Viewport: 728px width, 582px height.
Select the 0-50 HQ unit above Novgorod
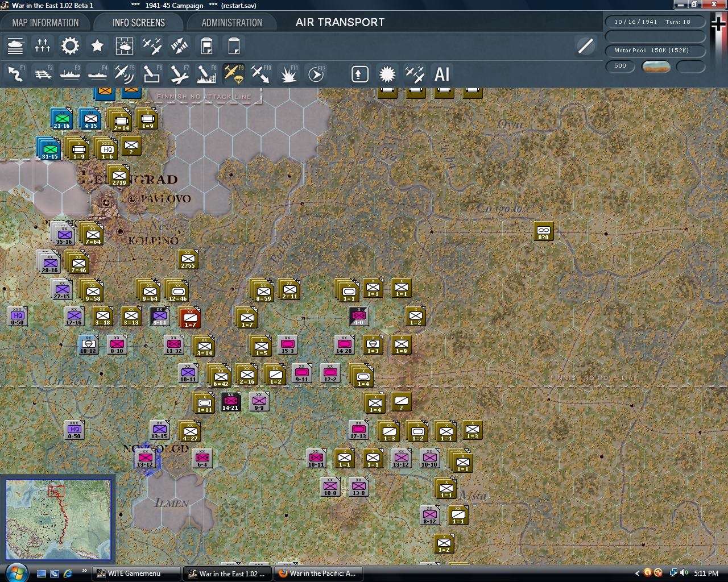[74, 430]
